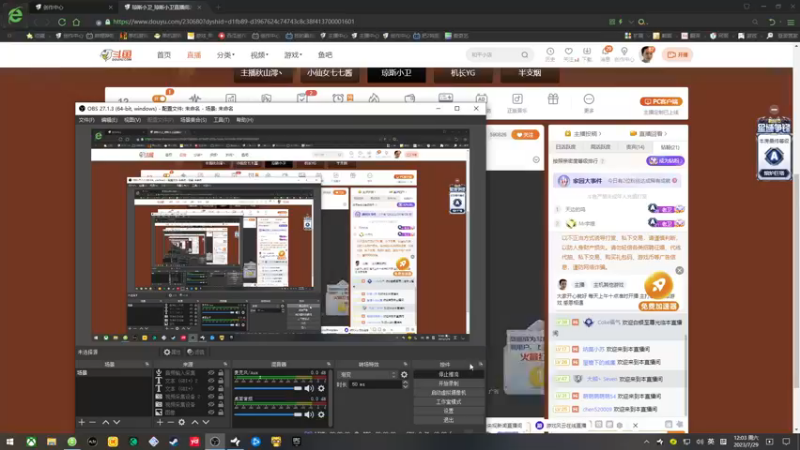Open transition properties gear icon
Image resolution: width=800 pixels, height=450 pixels.
pos(404,374)
